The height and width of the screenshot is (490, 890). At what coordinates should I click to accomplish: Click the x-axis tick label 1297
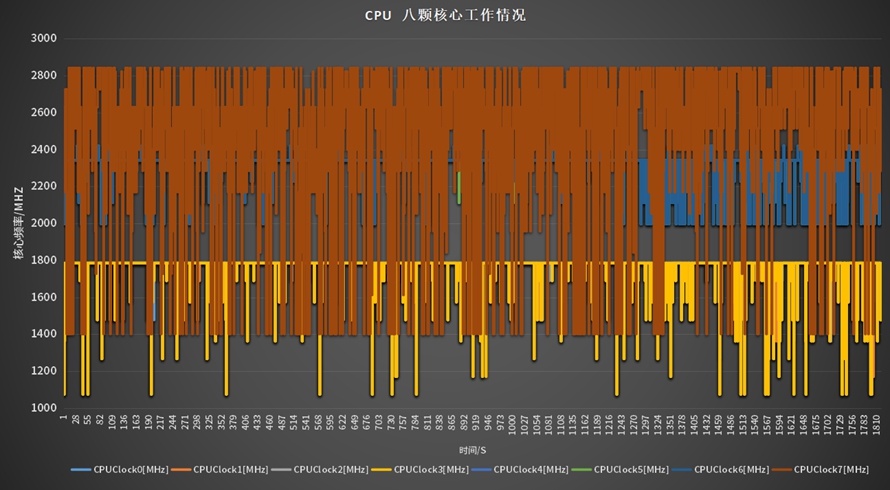(x=645, y=423)
